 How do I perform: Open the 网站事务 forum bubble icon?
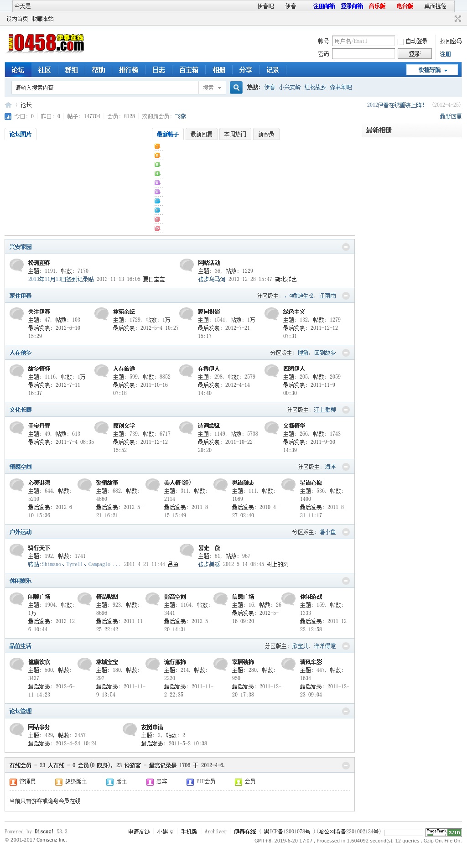(17, 729)
